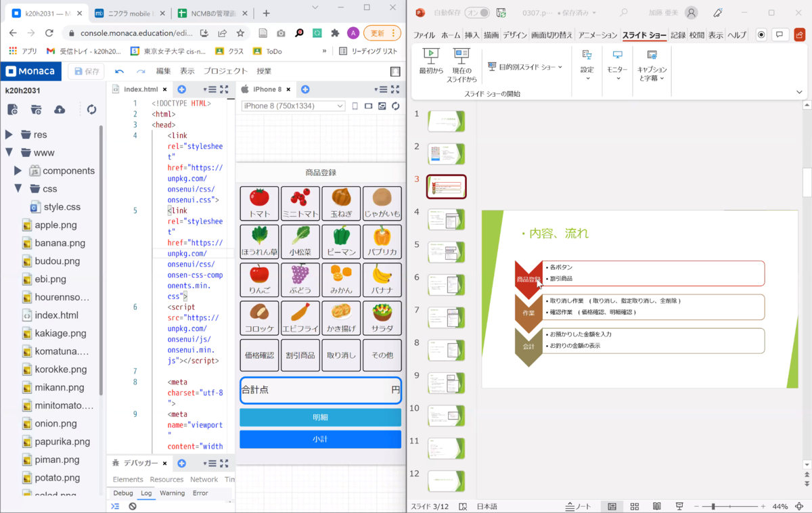Add a new tab next to iPhone 8 preview
Viewport: 812px width, 513px height.
pyautogui.click(x=305, y=89)
